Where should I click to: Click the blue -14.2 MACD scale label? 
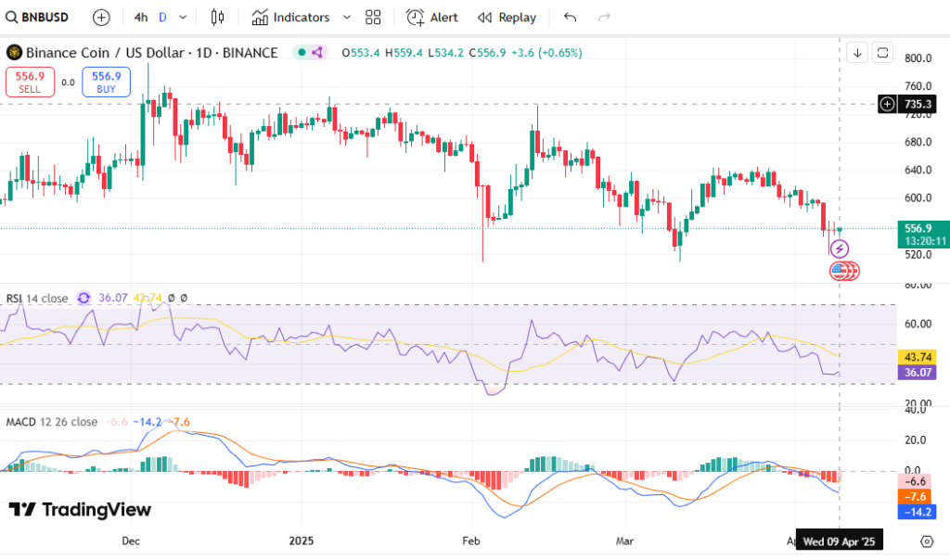917,512
